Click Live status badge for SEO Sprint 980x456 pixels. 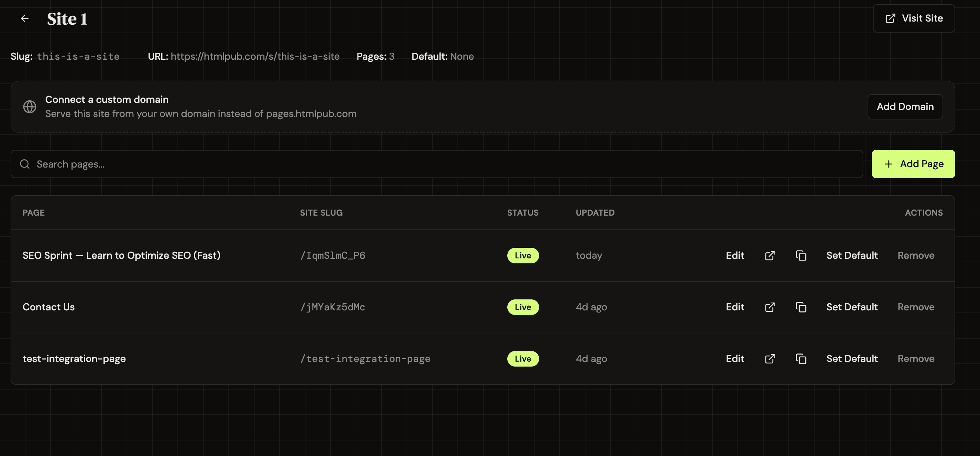click(523, 256)
